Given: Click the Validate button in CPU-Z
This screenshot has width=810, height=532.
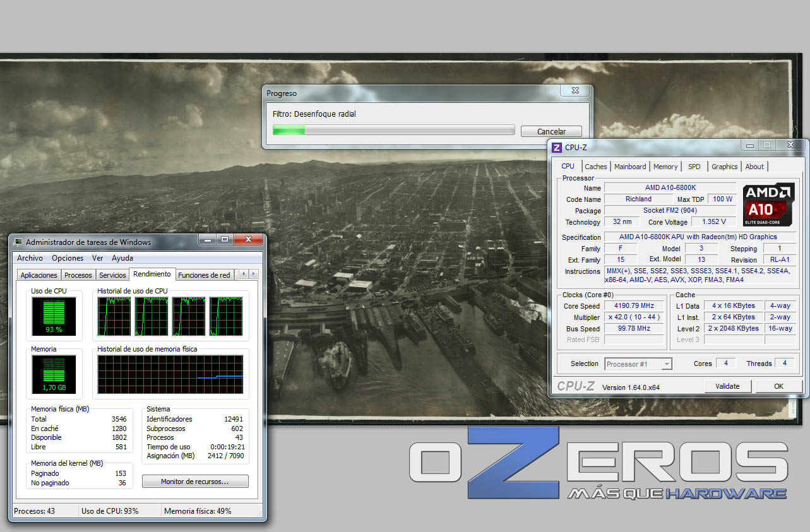Looking at the screenshot, I should [727, 386].
